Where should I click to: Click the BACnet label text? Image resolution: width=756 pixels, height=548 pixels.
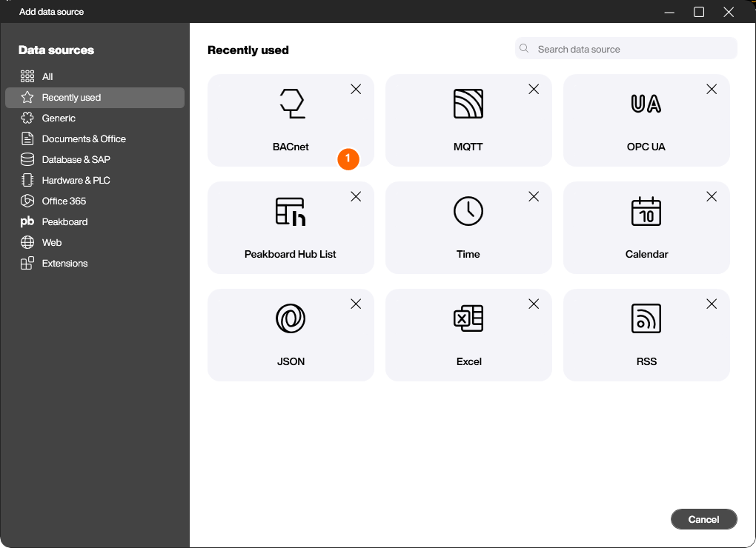click(291, 147)
